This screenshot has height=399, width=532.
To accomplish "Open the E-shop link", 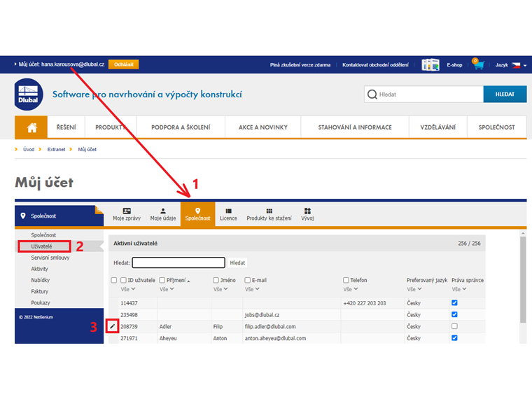I will pos(454,65).
